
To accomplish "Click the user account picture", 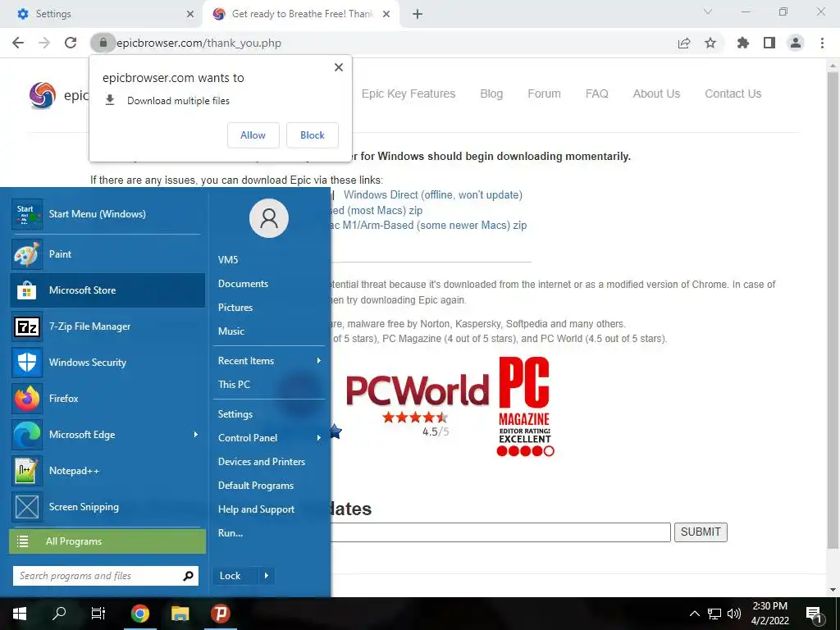I will tap(269, 218).
